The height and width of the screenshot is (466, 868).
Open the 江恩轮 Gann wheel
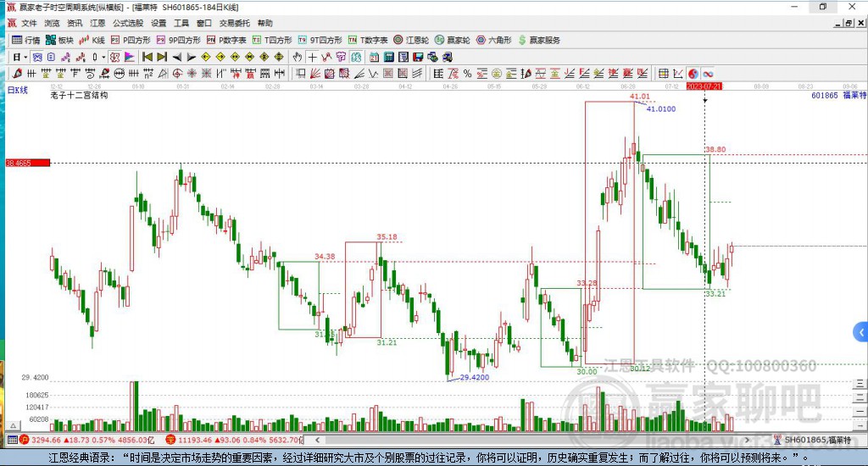[x=411, y=40]
